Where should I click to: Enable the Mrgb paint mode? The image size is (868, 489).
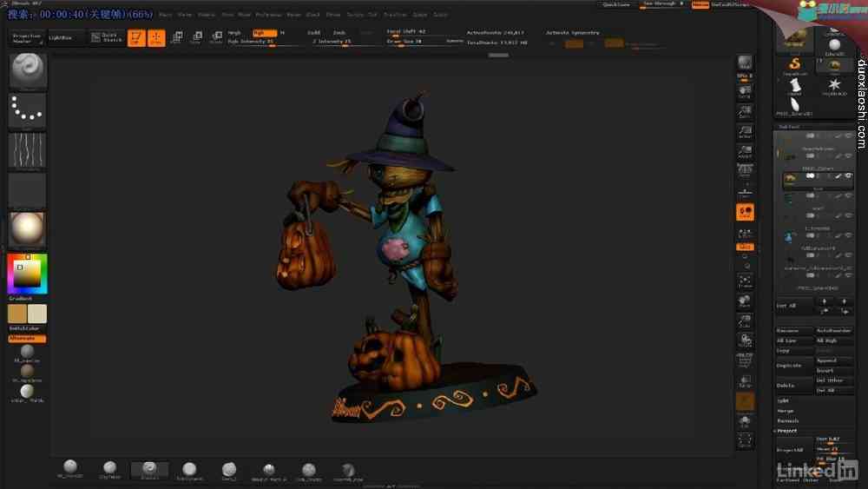tap(234, 33)
